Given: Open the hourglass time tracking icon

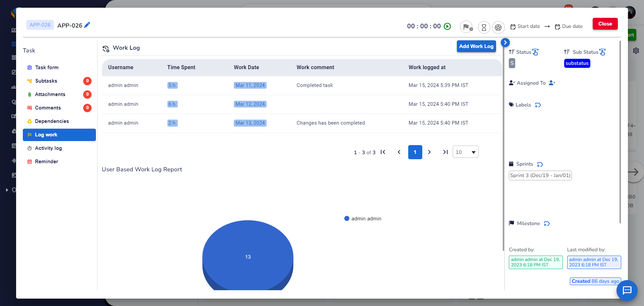Looking at the screenshot, I should (484, 27).
